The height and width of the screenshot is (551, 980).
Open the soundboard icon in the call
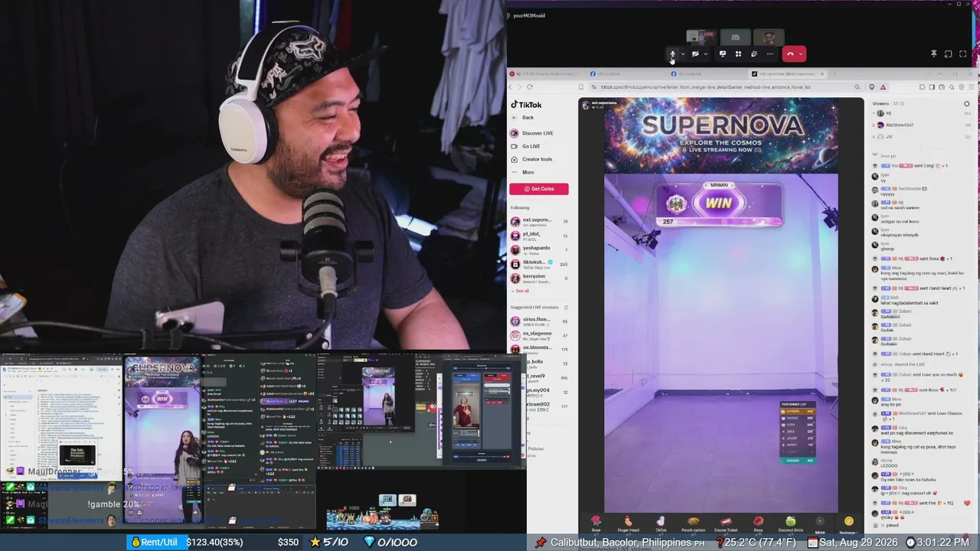[x=754, y=54]
